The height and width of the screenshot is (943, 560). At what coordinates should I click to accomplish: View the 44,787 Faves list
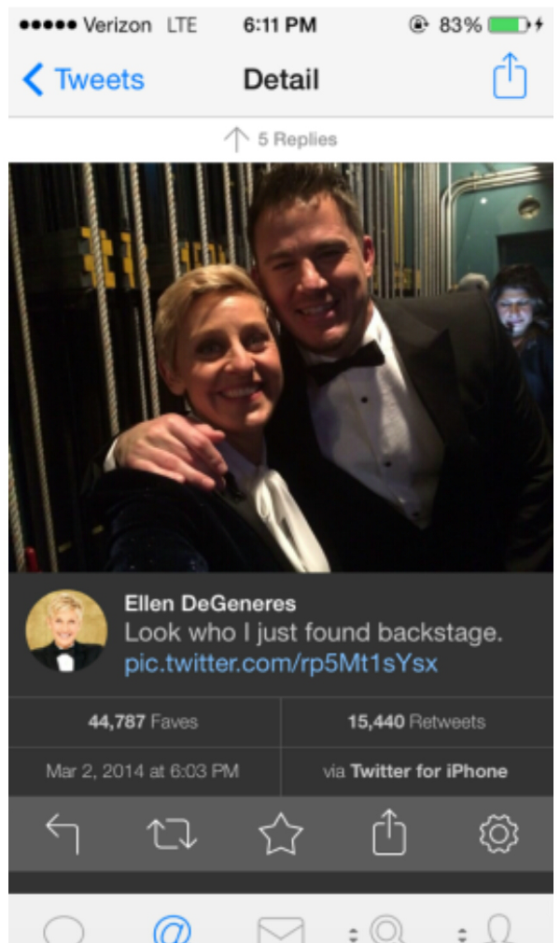(x=143, y=722)
